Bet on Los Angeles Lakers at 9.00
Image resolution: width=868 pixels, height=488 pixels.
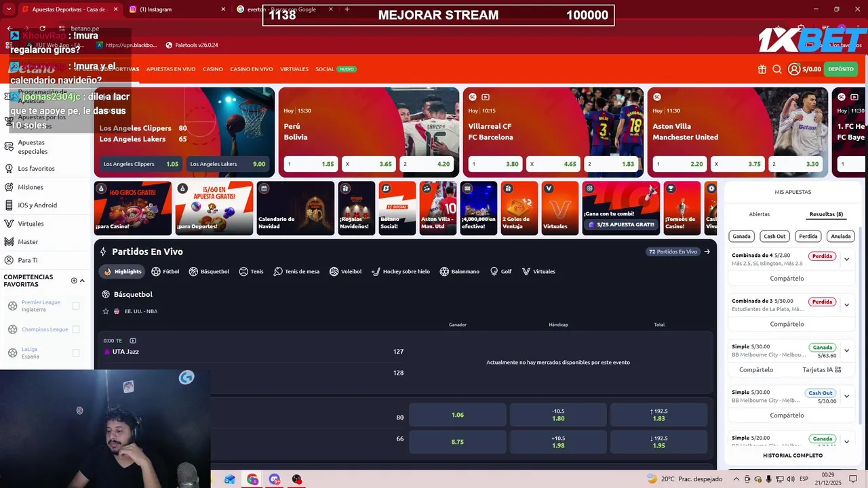tap(228, 164)
